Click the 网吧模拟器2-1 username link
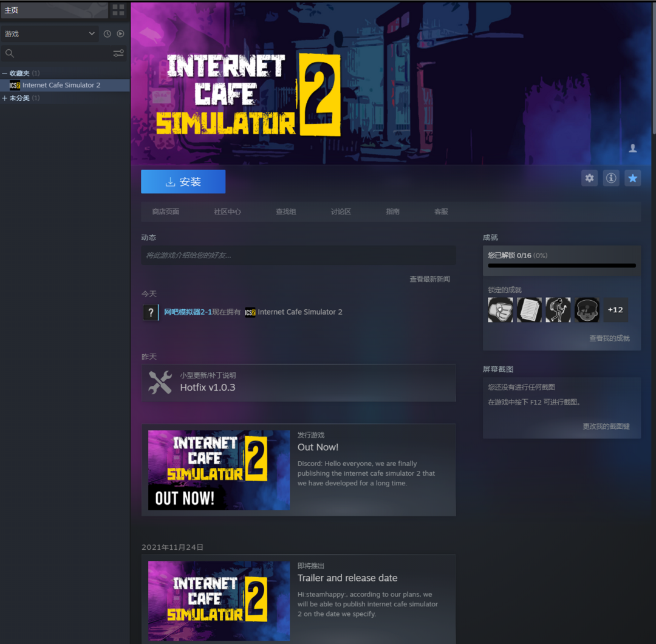Viewport: 656px width, 644px height. pos(188,312)
